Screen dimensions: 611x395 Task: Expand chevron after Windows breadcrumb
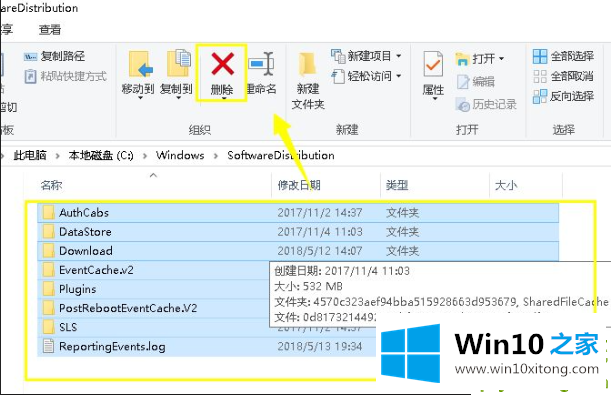(x=216, y=156)
